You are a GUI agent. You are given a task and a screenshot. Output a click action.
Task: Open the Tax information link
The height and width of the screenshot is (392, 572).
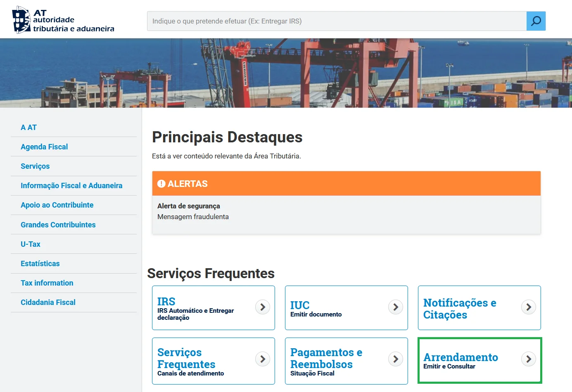click(47, 283)
